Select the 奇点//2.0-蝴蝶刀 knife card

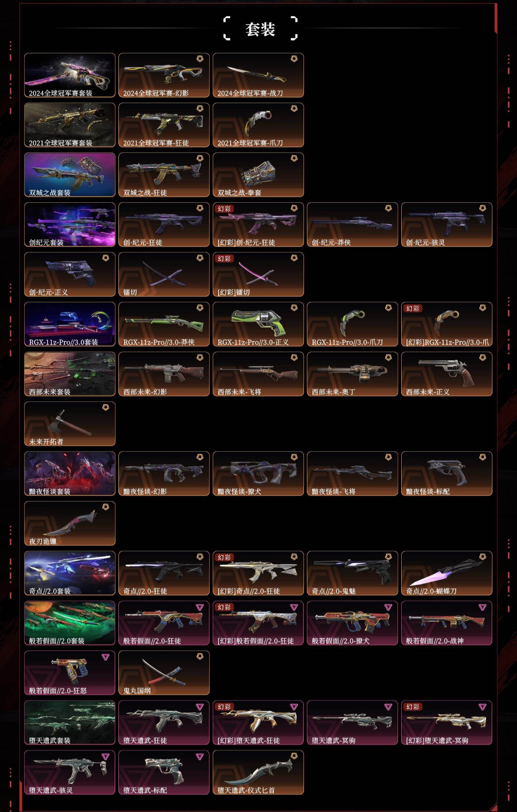(447, 573)
